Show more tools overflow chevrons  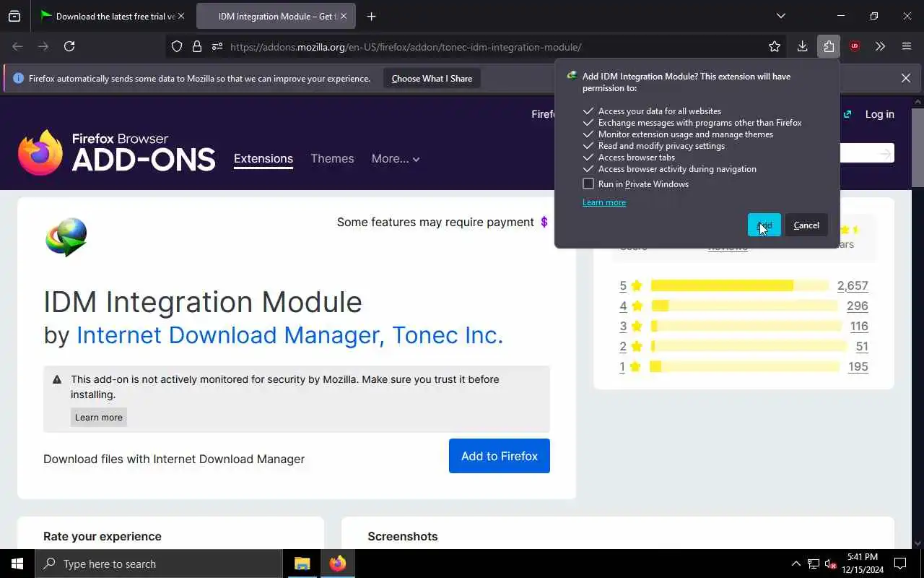pyautogui.click(x=880, y=46)
